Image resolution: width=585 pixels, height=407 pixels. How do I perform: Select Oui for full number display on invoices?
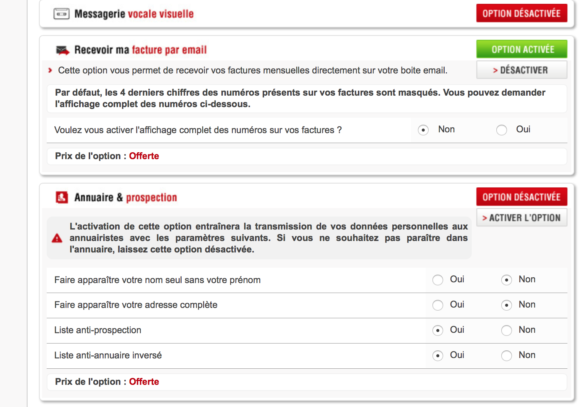coord(501,130)
